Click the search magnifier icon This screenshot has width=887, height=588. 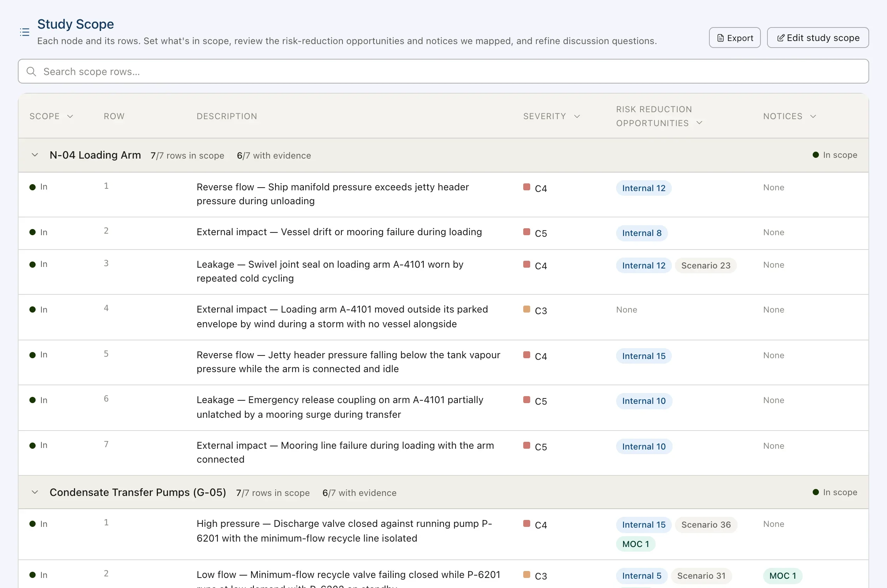click(x=31, y=72)
